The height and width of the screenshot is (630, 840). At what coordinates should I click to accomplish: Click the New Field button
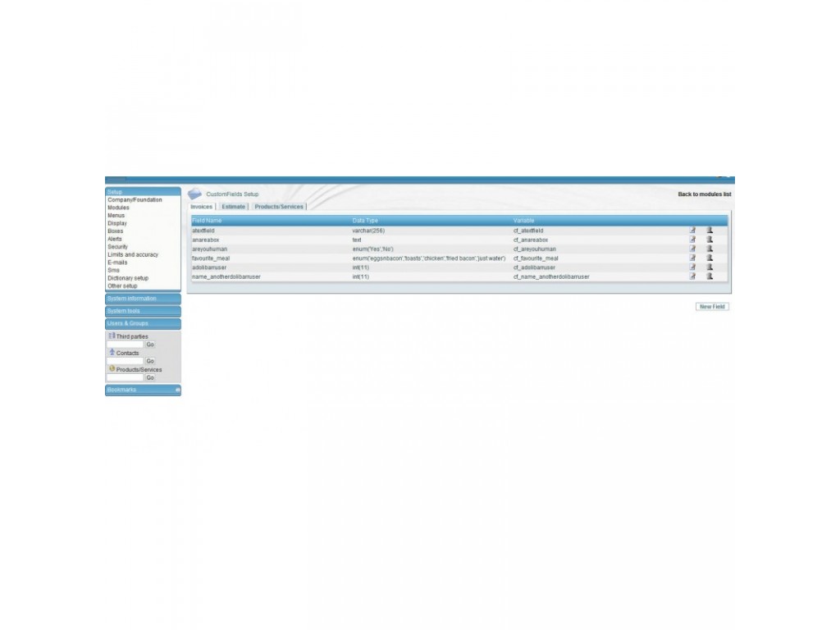coord(712,307)
